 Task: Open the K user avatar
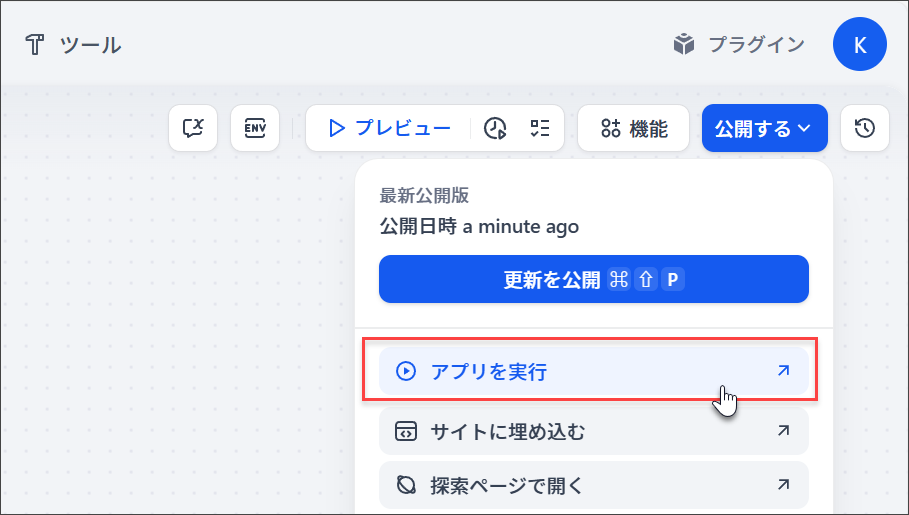tap(860, 44)
